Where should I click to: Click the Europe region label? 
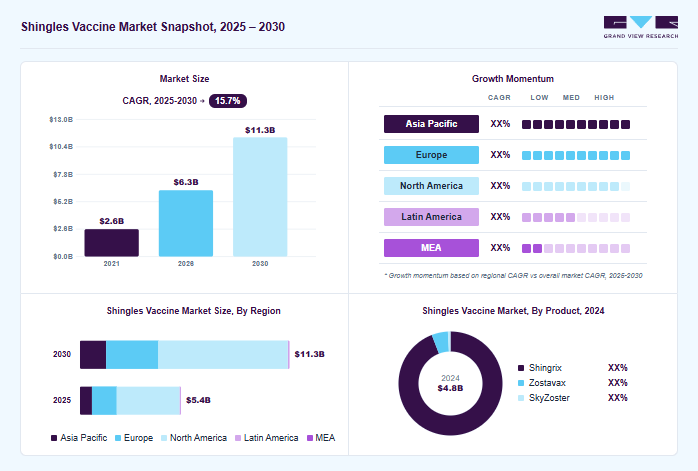coord(431,155)
